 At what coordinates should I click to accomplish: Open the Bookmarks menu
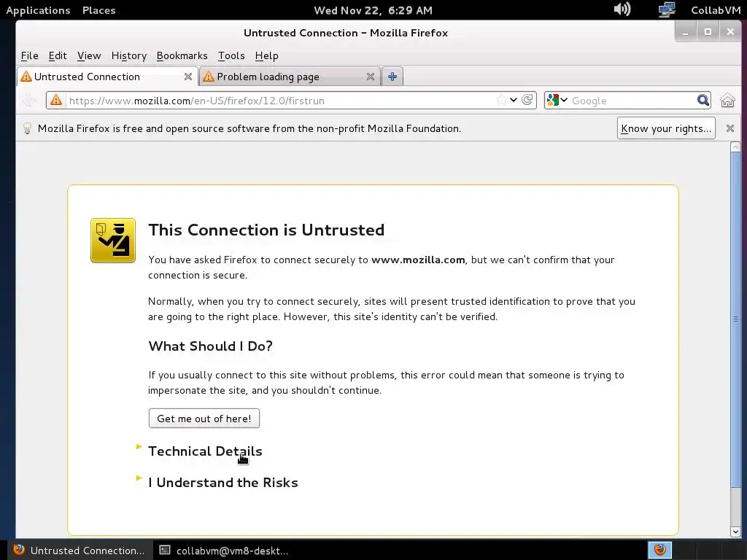coord(182,55)
